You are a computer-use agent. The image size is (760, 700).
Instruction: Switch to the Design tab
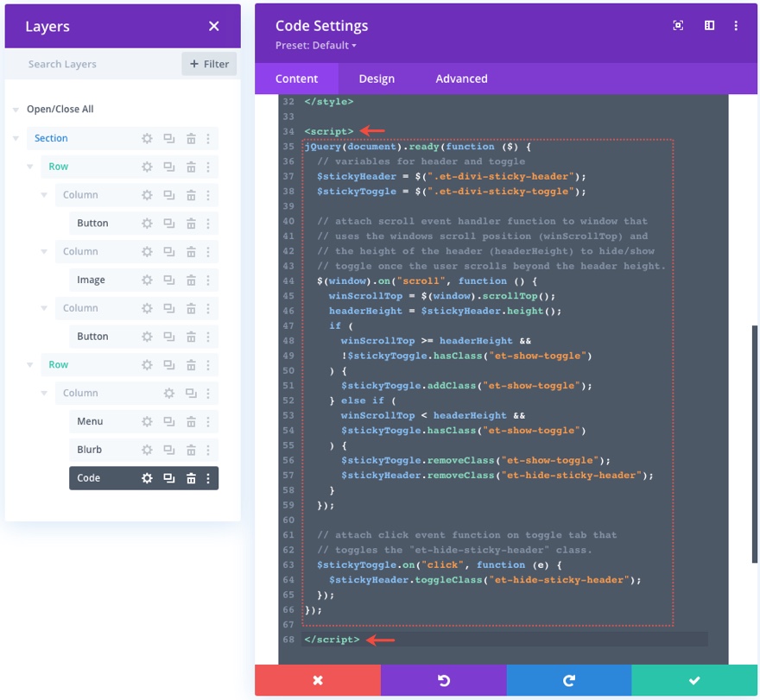(377, 79)
